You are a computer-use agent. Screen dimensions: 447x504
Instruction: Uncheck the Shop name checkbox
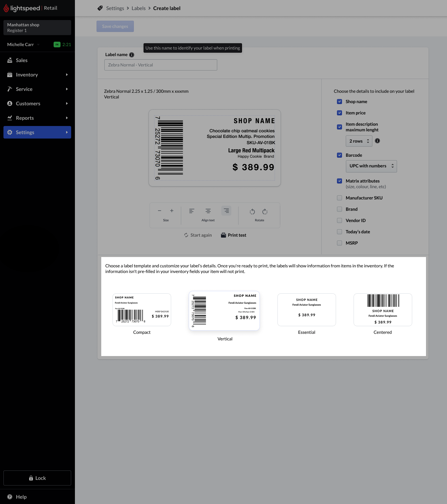(339, 102)
